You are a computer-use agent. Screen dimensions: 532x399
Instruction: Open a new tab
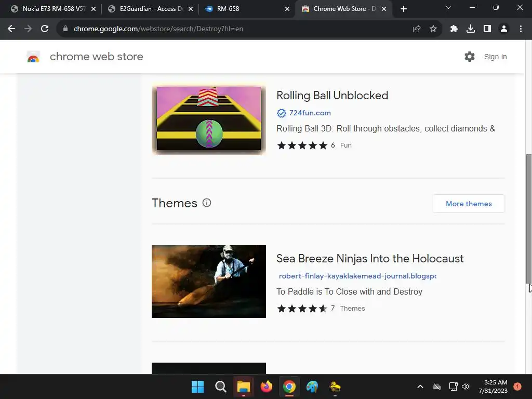pos(403,9)
